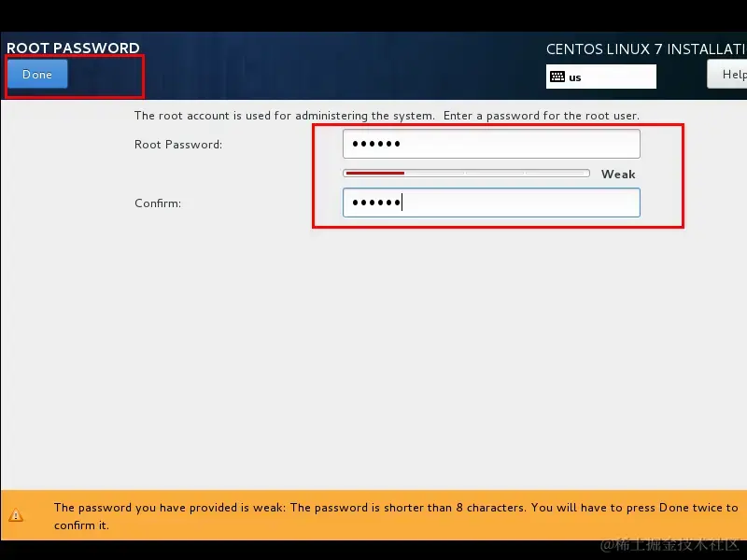Click the weak password warning message
Image resolution: width=747 pixels, height=560 pixels.
[x=396, y=516]
